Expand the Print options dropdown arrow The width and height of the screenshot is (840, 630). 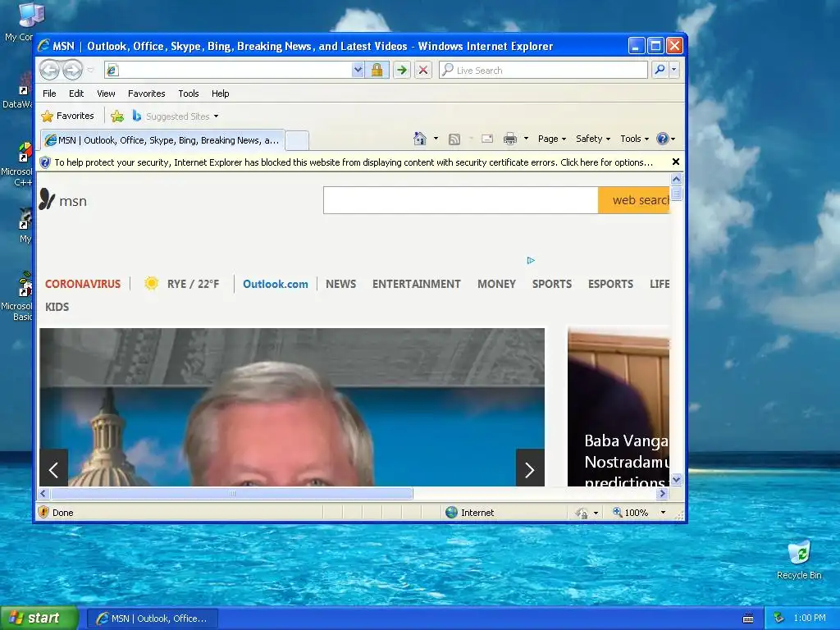pyautogui.click(x=526, y=139)
